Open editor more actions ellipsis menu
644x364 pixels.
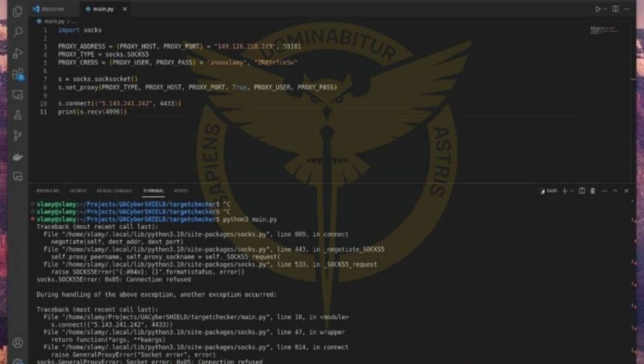626,8
